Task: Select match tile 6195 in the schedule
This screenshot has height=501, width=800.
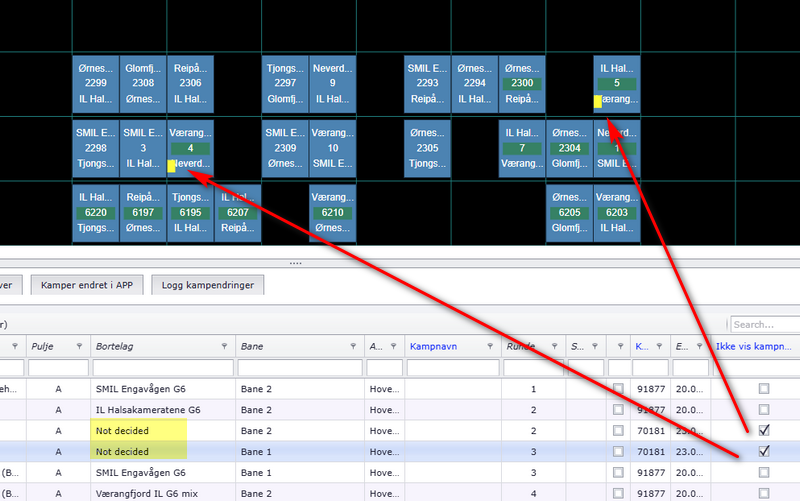Action: pyautogui.click(x=190, y=213)
